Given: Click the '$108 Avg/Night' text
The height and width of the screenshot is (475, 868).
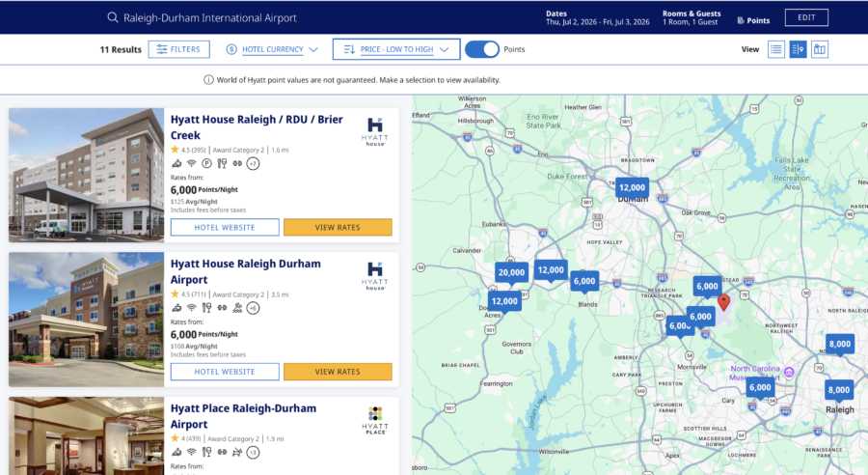Looking at the screenshot, I should pyautogui.click(x=194, y=347).
